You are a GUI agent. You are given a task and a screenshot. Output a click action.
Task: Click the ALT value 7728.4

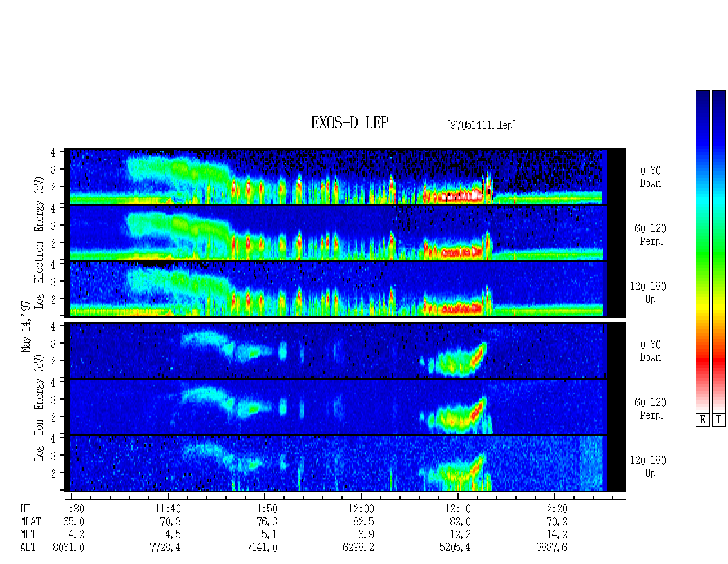tap(166, 548)
